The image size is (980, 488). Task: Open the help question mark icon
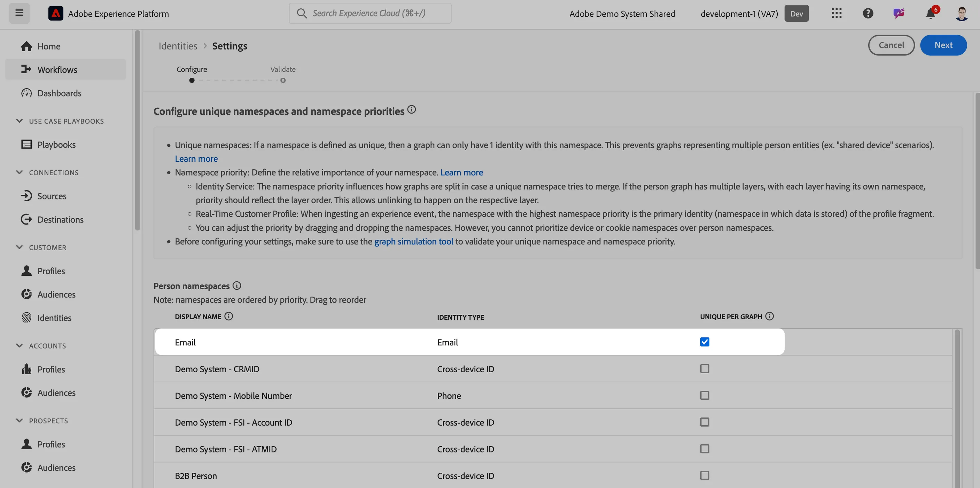(868, 13)
